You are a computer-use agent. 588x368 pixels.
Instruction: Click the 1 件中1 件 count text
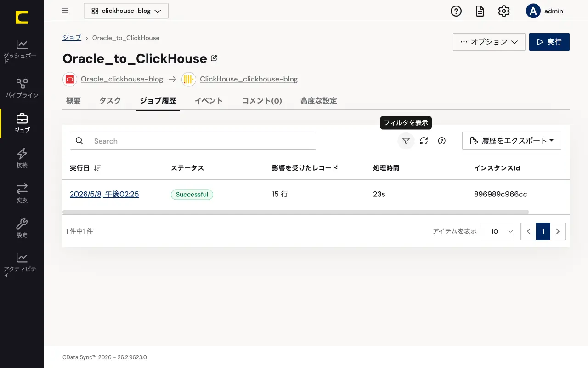pyautogui.click(x=79, y=231)
